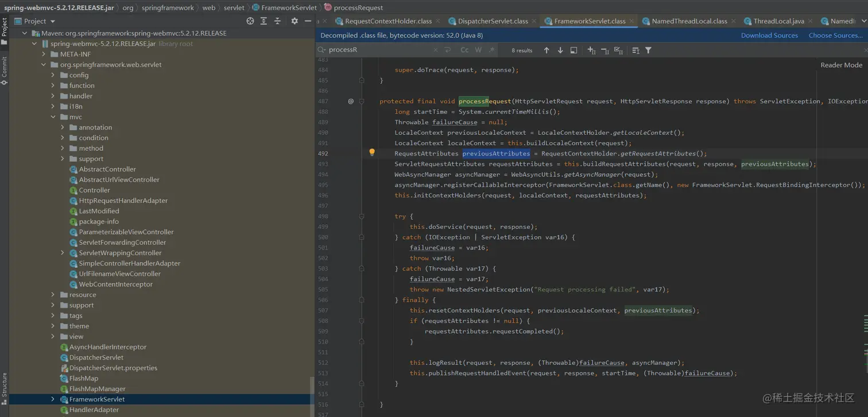Close the DispatcherServlet.class tab
This screenshot has height=417, width=868.
(x=534, y=21)
